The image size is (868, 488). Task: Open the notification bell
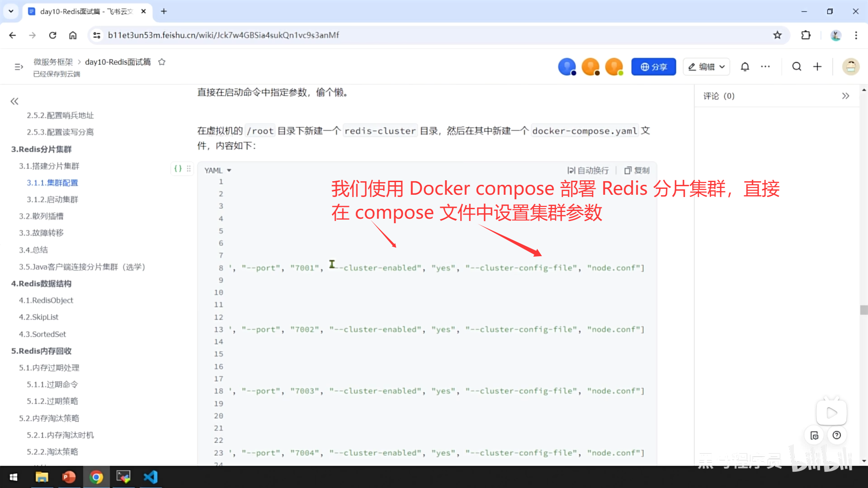[x=745, y=67]
